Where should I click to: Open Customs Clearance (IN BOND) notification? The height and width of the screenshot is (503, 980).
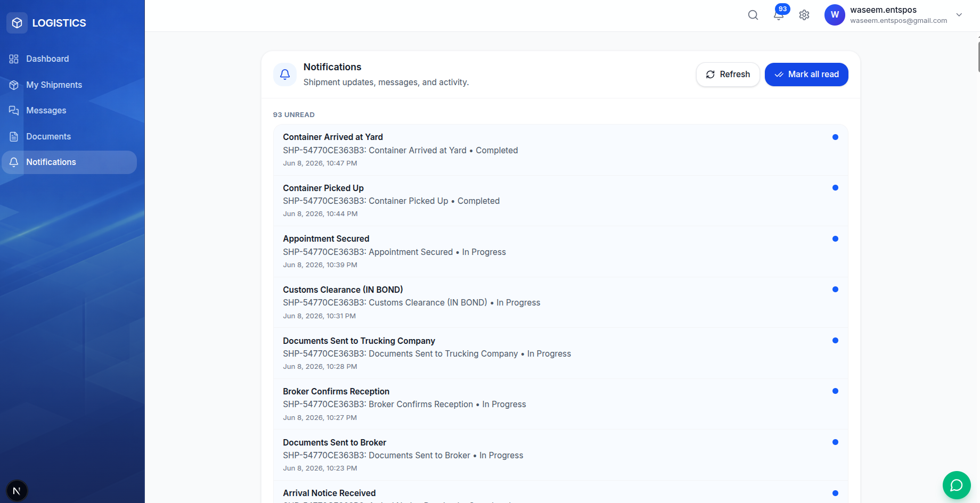point(560,302)
